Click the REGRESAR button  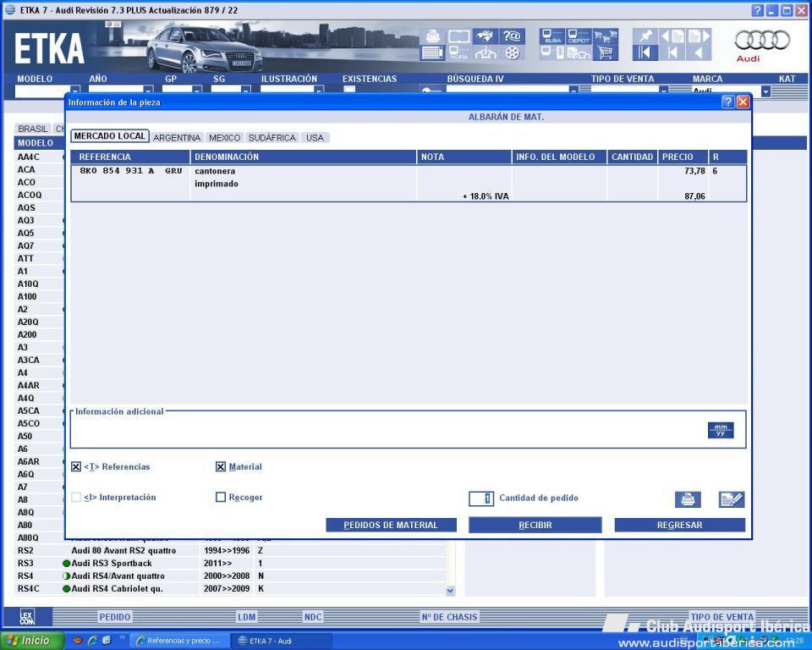click(679, 525)
